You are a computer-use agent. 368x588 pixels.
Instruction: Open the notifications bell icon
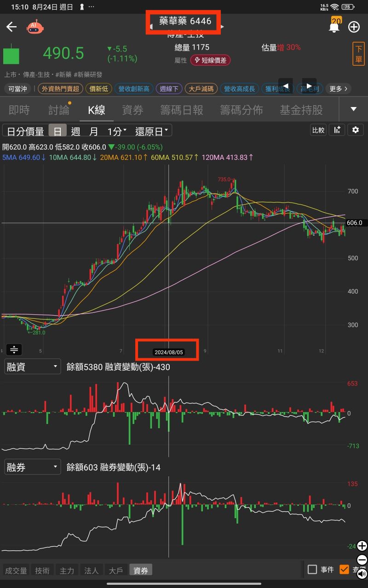pos(334,27)
